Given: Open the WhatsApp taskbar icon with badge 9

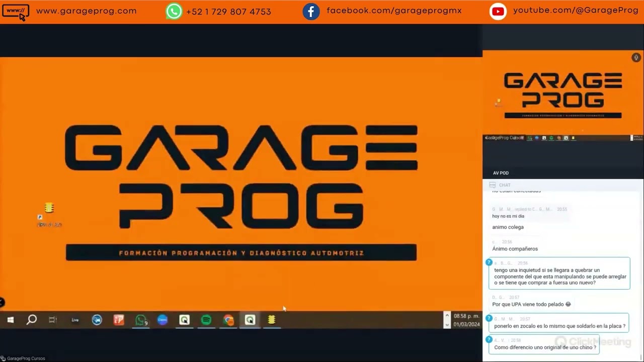Looking at the screenshot, I should point(141,320).
